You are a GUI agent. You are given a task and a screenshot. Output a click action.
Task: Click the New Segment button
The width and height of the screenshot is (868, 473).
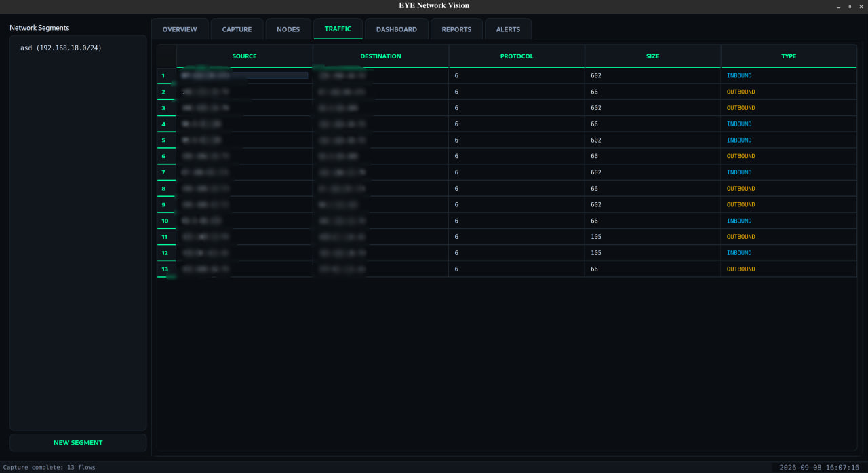click(78, 442)
